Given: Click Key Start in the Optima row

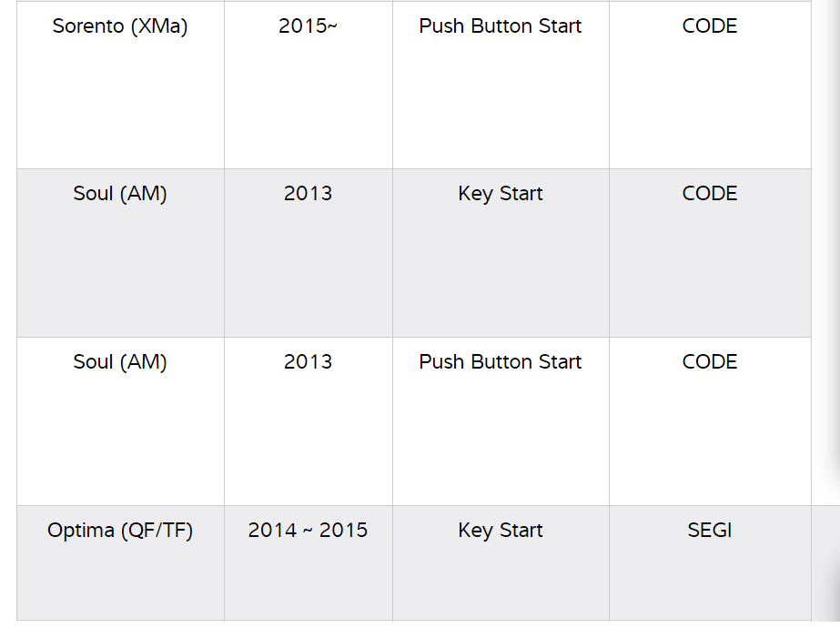Looking at the screenshot, I should (x=501, y=531).
